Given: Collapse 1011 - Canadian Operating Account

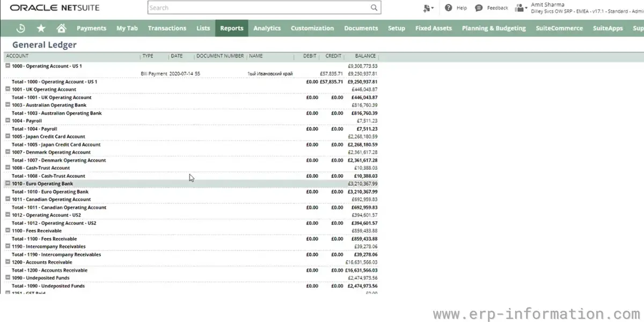Looking at the screenshot, I should click(8, 199).
